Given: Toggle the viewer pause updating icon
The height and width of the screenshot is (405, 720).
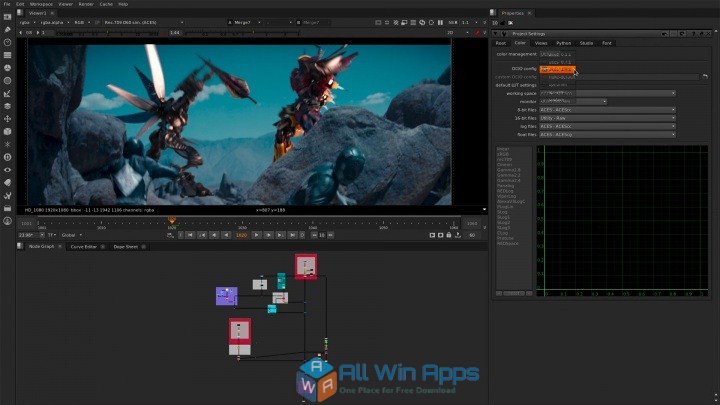Looking at the screenshot, I should click(440, 22).
